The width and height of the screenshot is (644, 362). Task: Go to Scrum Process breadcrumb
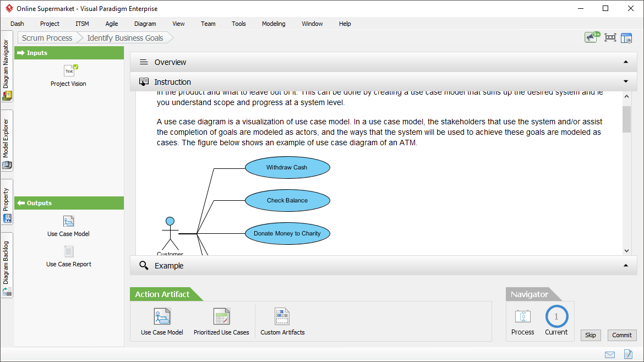click(47, 38)
